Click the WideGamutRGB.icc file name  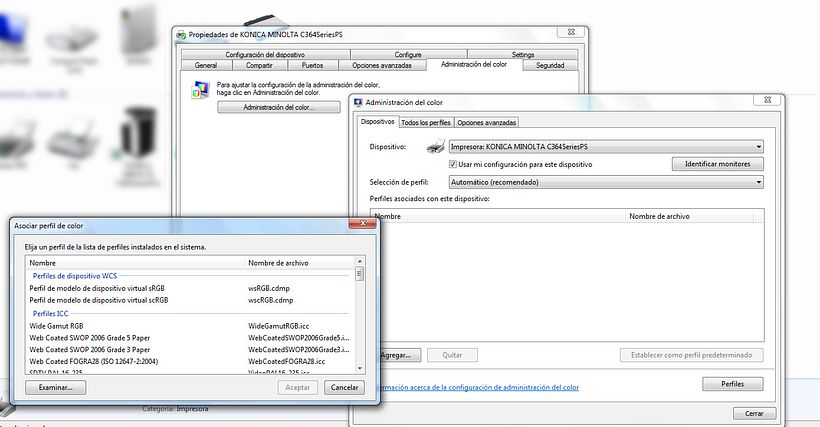pos(279,326)
